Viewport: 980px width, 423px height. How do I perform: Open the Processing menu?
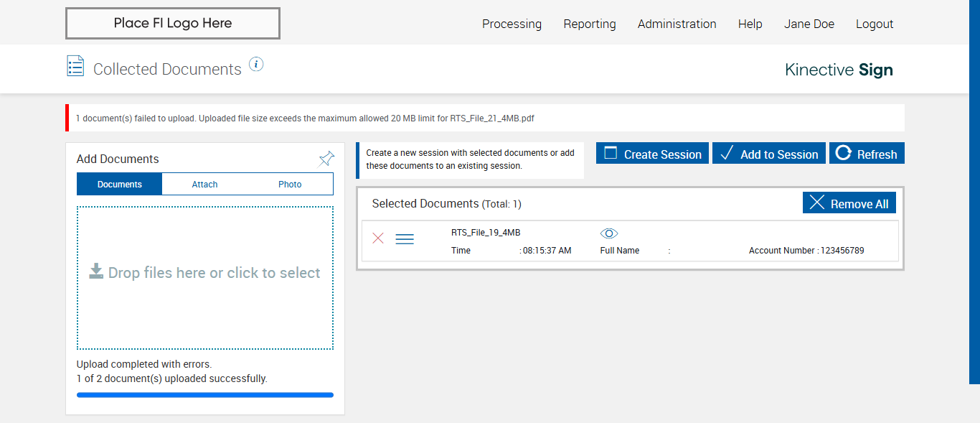tap(512, 24)
